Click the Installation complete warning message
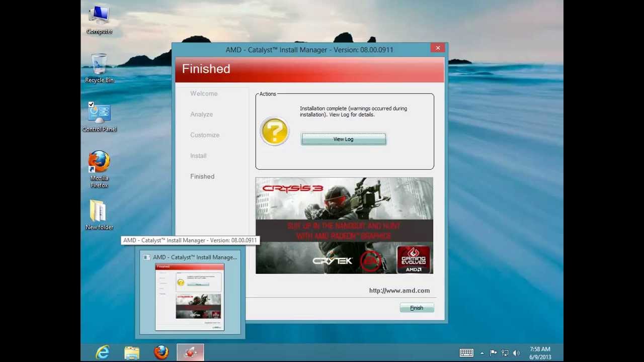This screenshot has width=644, height=362. pos(353,112)
